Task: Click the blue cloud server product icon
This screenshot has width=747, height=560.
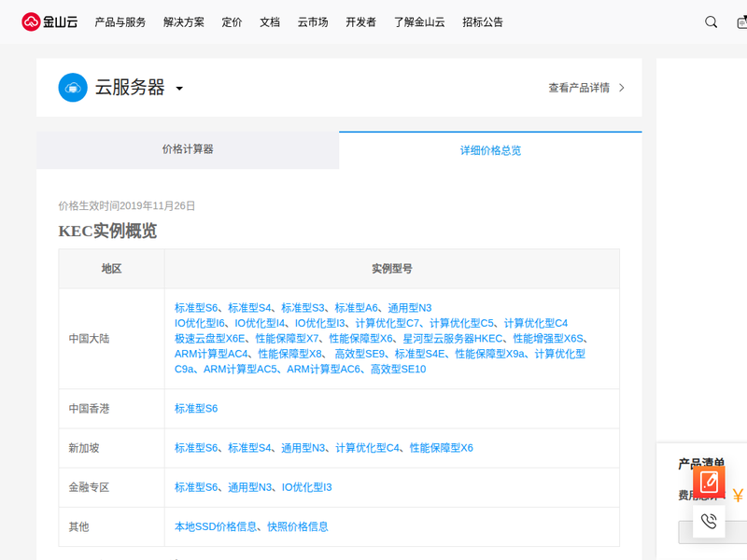Action: pos(73,88)
